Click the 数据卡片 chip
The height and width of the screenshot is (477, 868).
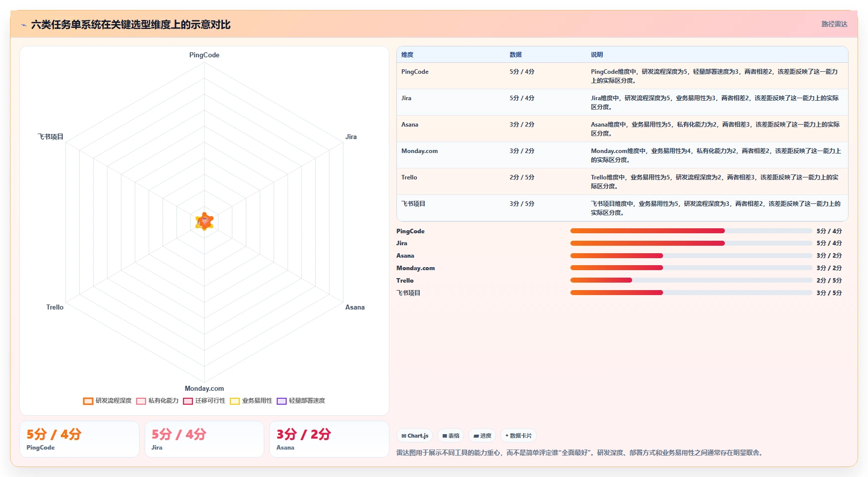pyautogui.click(x=519, y=436)
